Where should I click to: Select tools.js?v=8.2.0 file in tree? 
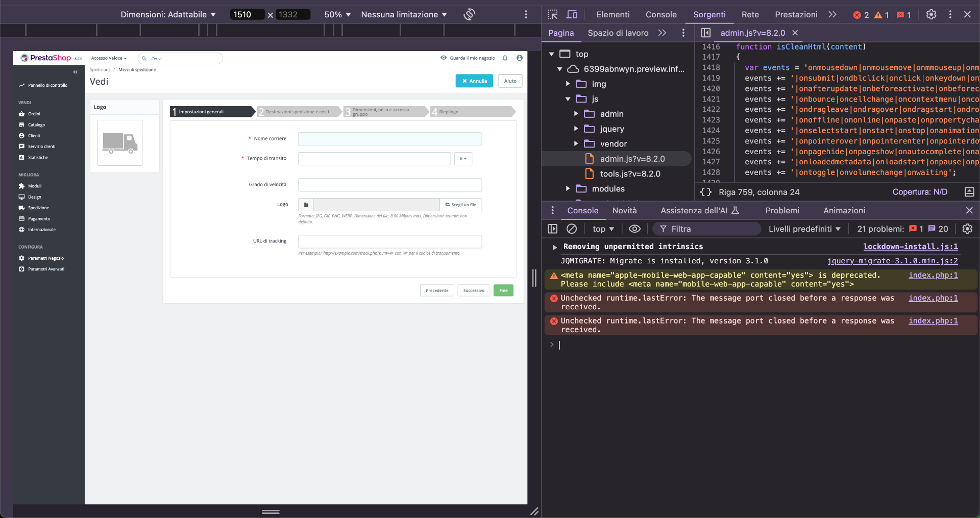pyautogui.click(x=630, y=174)
